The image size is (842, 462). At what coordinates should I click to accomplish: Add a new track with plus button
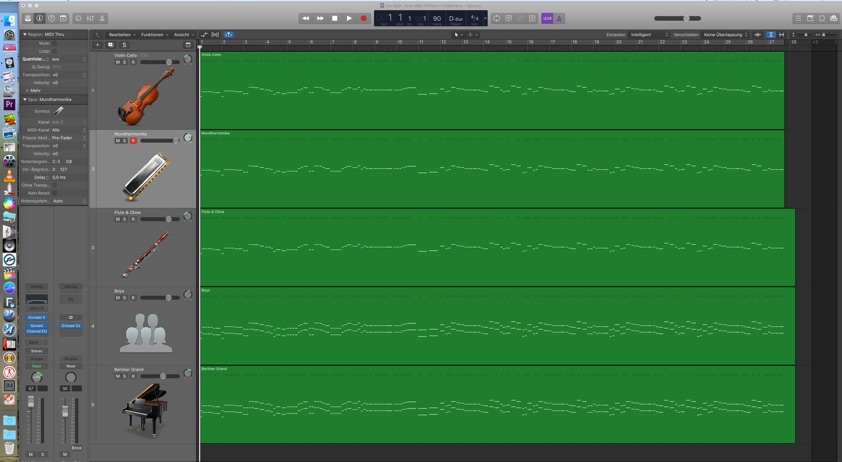[97, 45]
